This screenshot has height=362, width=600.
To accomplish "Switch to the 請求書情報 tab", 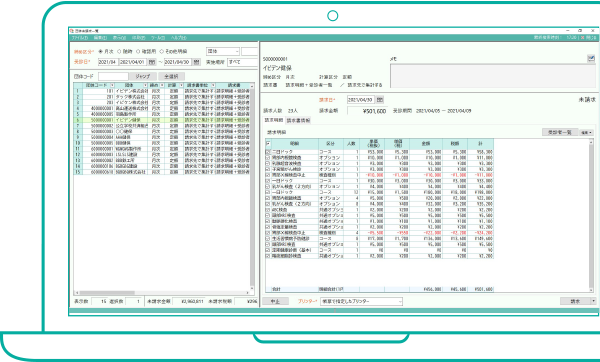I will click(298, 120).
